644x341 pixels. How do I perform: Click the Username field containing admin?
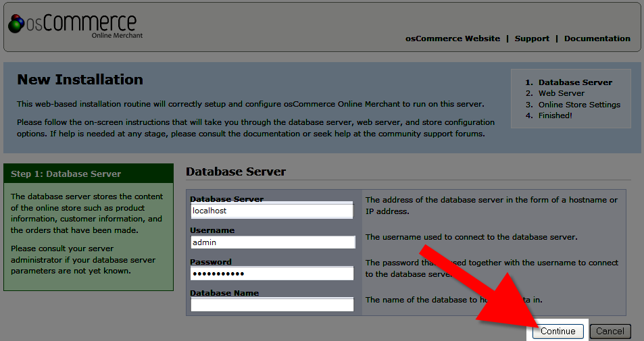click(272, 242)
